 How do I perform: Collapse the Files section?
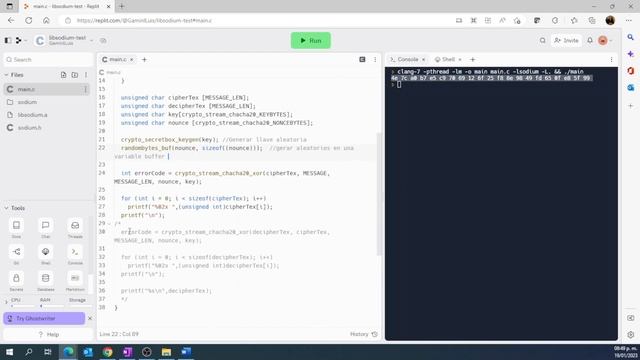click(6, 75)
